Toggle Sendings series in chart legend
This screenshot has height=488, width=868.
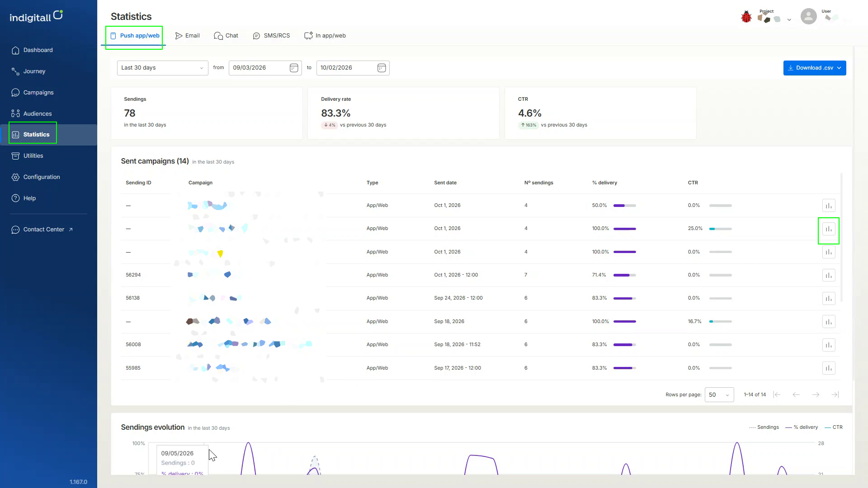[x=764, y=427]
